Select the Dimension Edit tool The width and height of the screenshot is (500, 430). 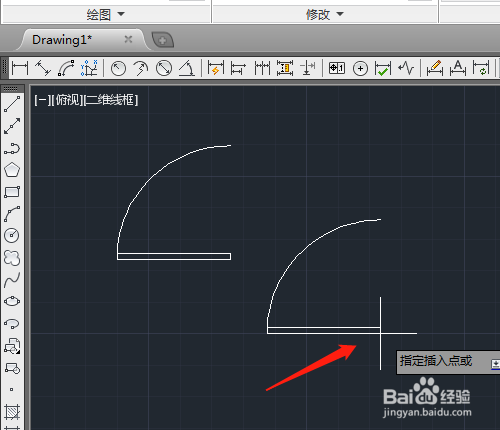(x=435, y=68)
